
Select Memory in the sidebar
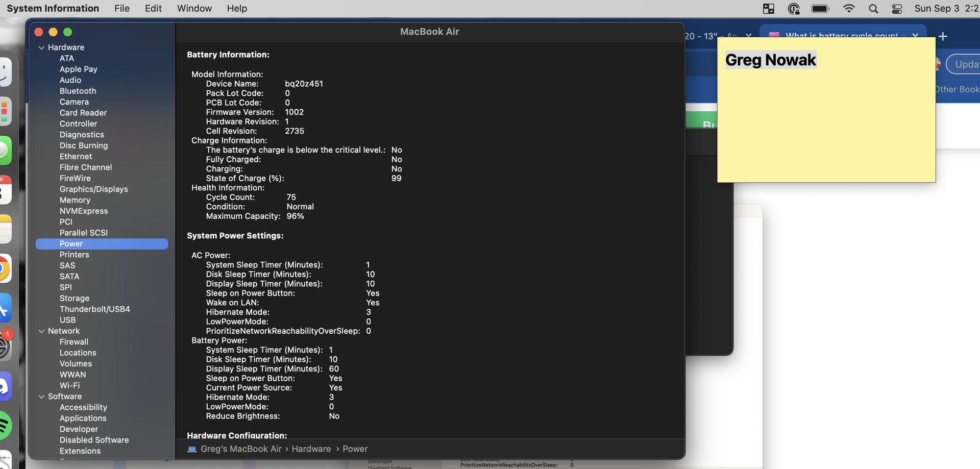pyautogui.click(x=75, y=200)
